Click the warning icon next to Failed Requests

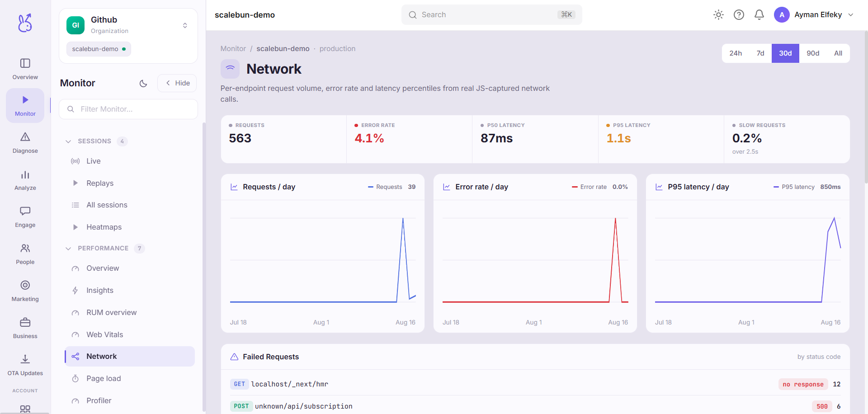[234, 357]
